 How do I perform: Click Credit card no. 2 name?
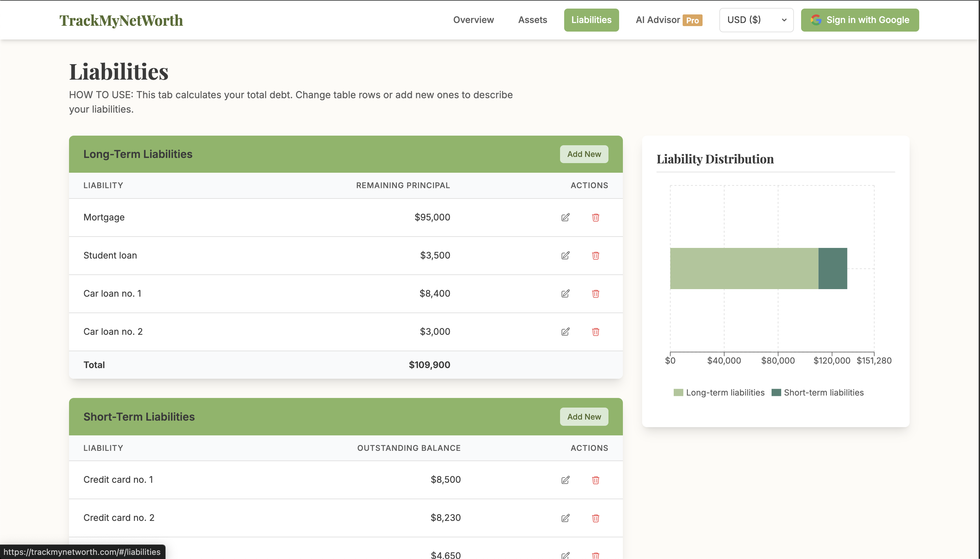click(x=118, y=517)
